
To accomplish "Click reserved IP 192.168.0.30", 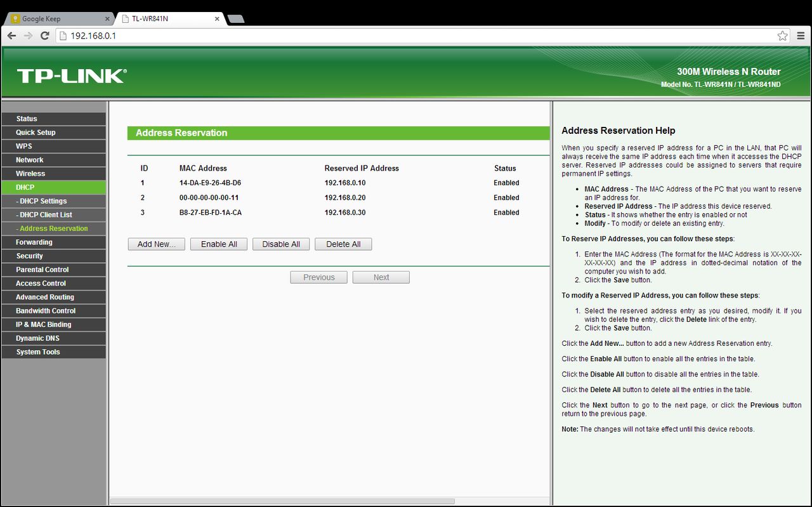I will 345,213.
